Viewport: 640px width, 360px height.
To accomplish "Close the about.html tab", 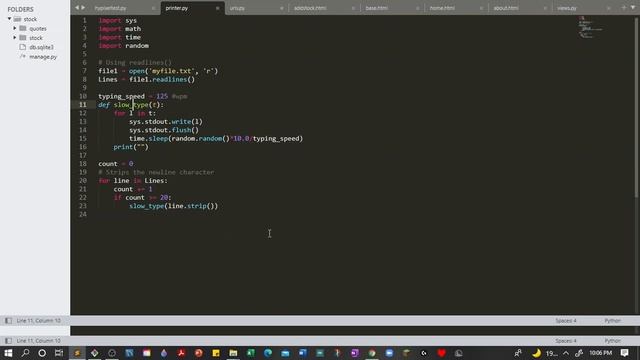I will point(545,8).
